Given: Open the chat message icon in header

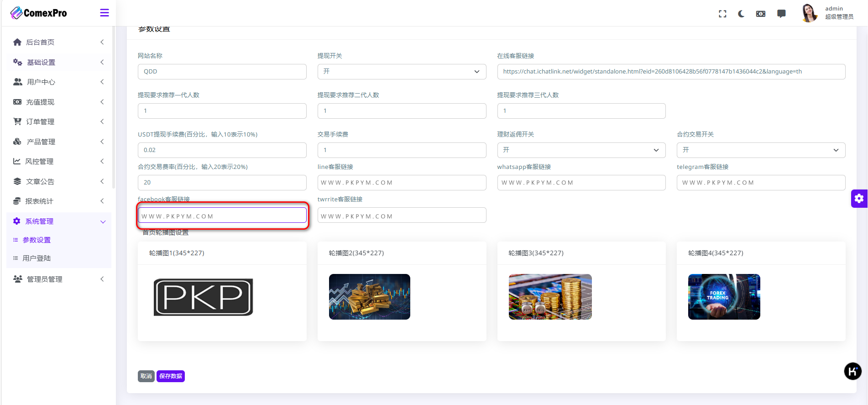Looking at the screenshot, I should click(781, 14).
